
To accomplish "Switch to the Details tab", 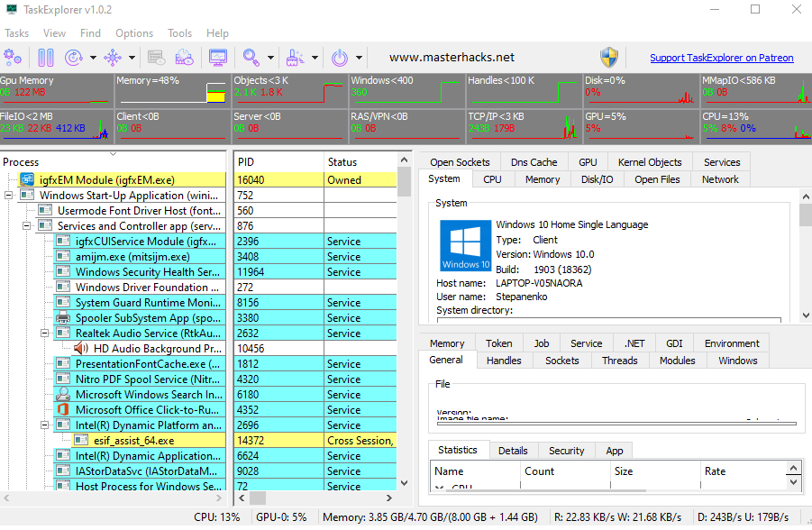I will pyautogui.click(x=513, y=451).
